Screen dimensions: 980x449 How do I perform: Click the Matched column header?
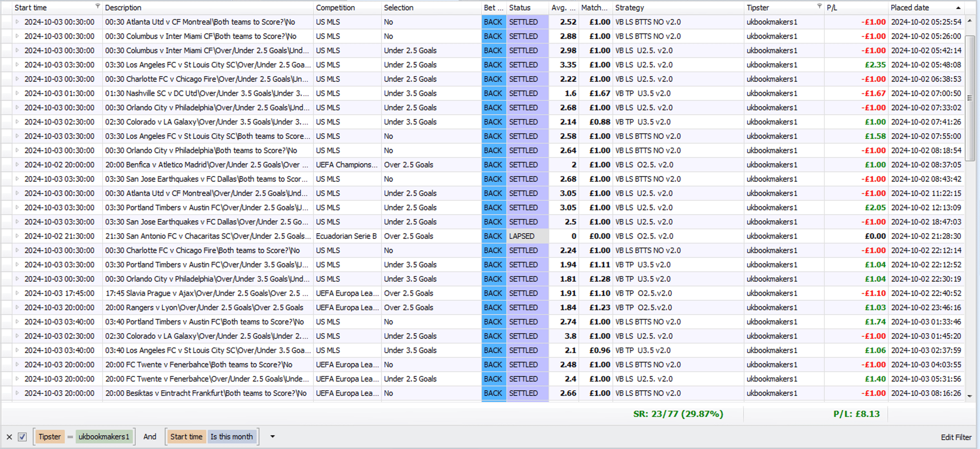(595, 8)
